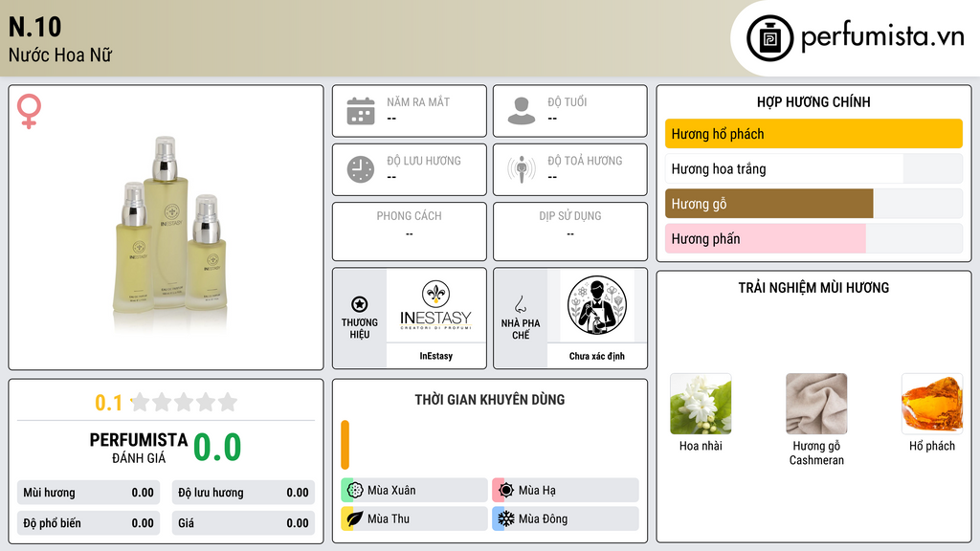
Task: Open the Hổ phách note image
Action: tap(932, 404)
